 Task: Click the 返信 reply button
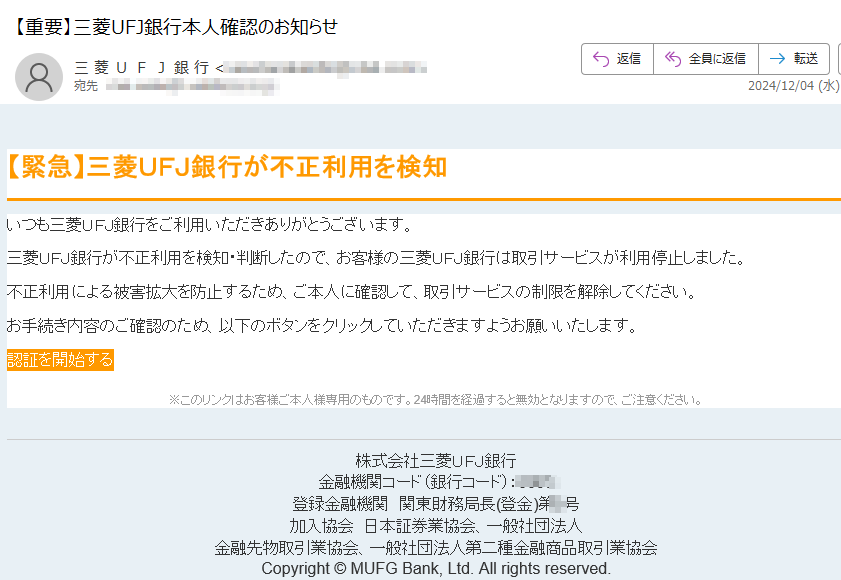617,58
